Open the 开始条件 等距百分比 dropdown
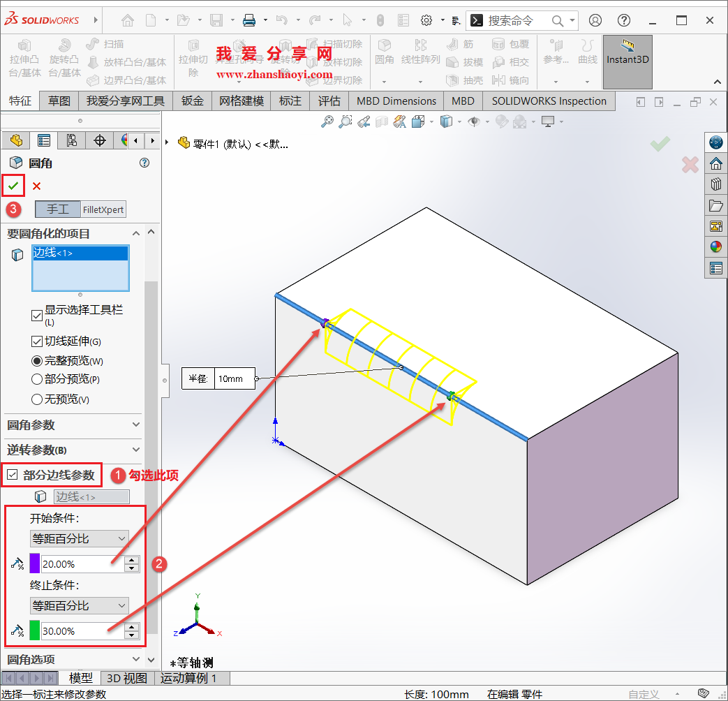 (79, 538)
